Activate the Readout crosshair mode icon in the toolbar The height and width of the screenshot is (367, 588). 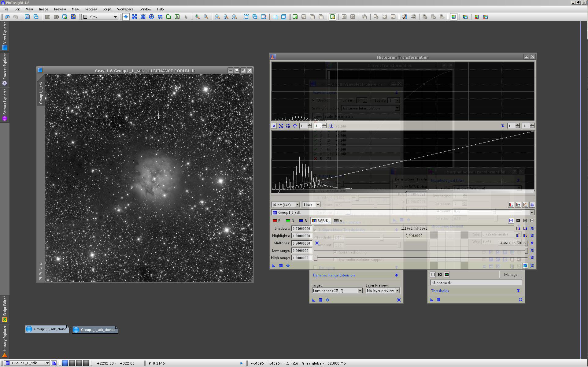126,17
